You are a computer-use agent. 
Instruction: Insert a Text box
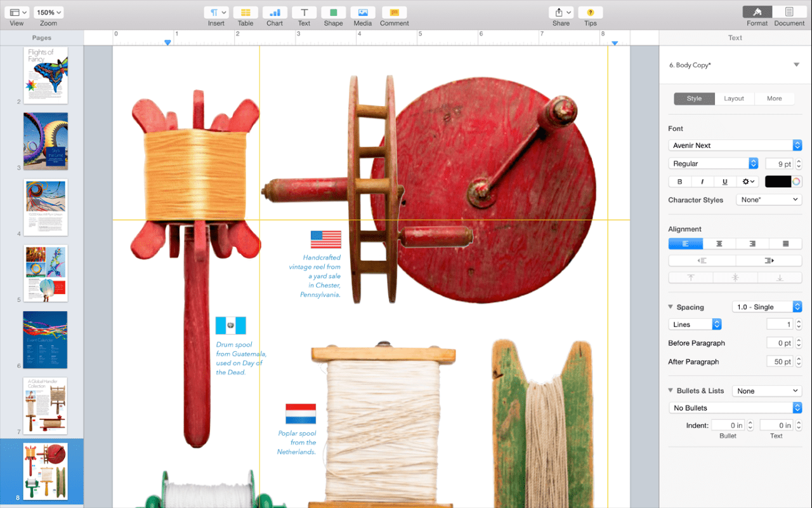point(304,13)
